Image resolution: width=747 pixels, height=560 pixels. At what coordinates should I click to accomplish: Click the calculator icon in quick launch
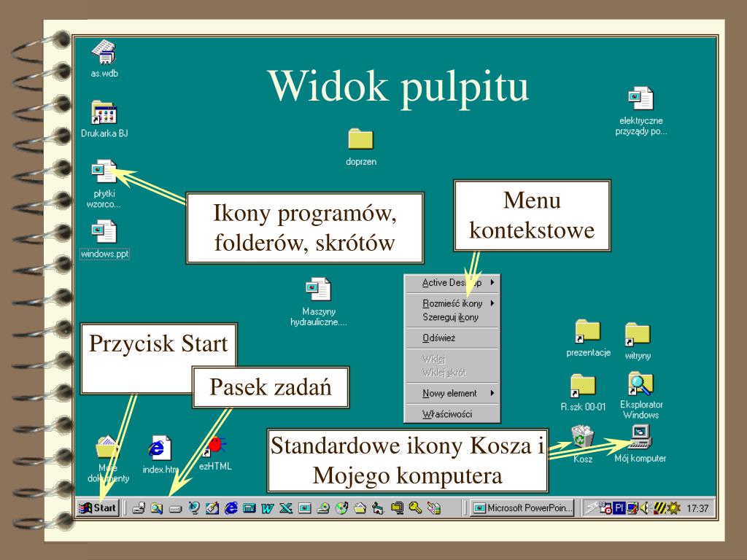[x=249, y=508]
